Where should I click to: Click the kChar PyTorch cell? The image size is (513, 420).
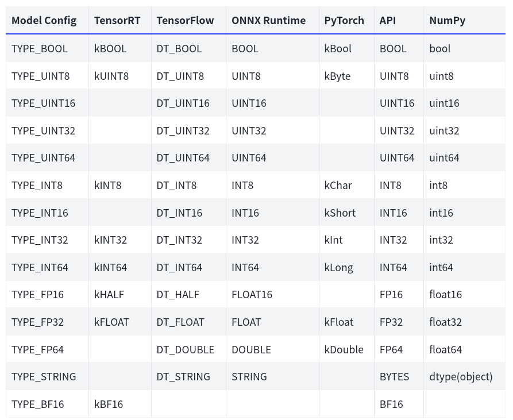point(338,186)
